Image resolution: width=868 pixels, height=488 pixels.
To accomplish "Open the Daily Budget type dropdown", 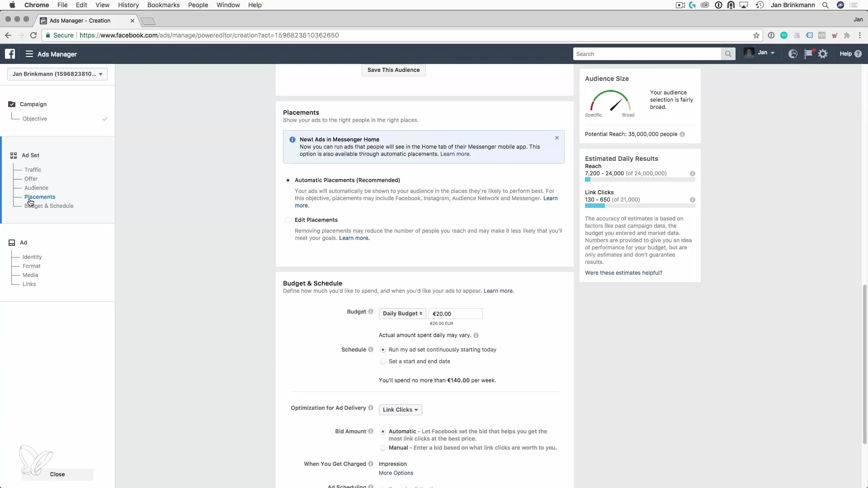I will 402,314.
